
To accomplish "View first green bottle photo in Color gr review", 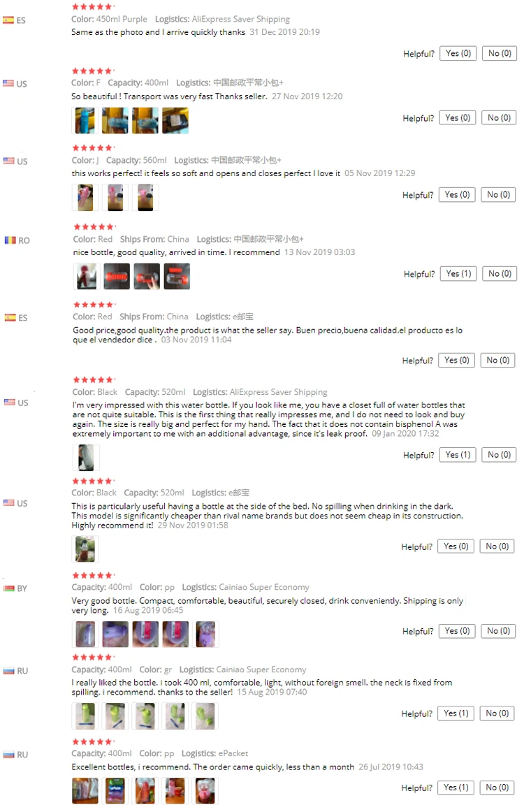I will (x=85, y=716).
